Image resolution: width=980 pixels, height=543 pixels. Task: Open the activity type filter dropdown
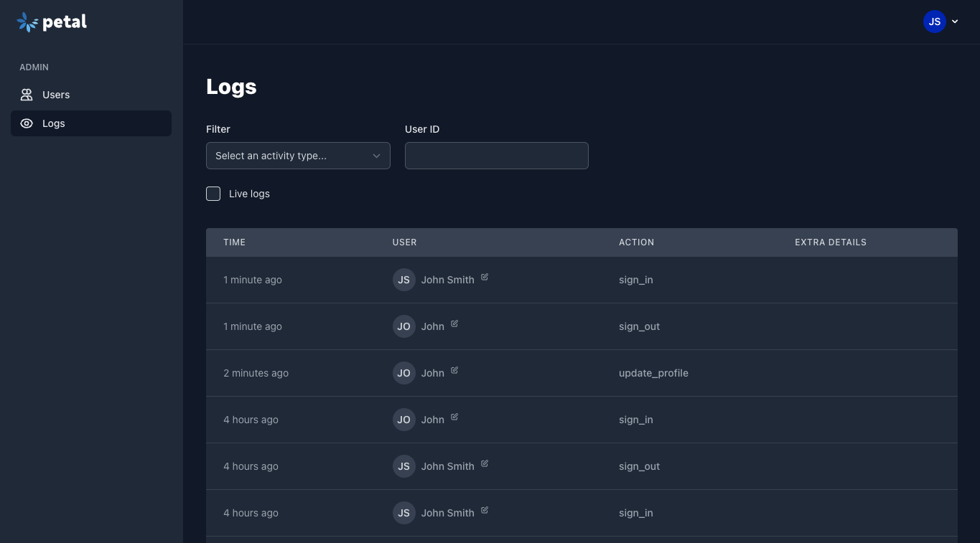298,156
